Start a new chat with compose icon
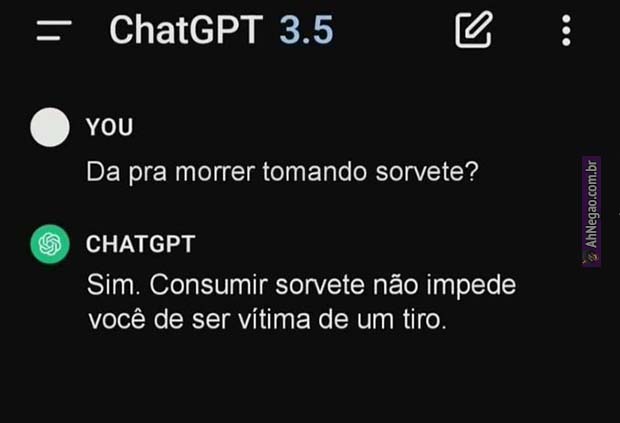Viewport: 620px width, 423px height. [474, 30]
